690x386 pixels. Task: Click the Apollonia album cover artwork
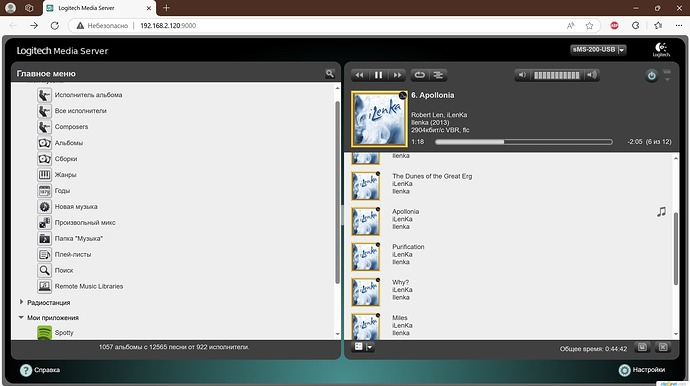coord(379,119)
